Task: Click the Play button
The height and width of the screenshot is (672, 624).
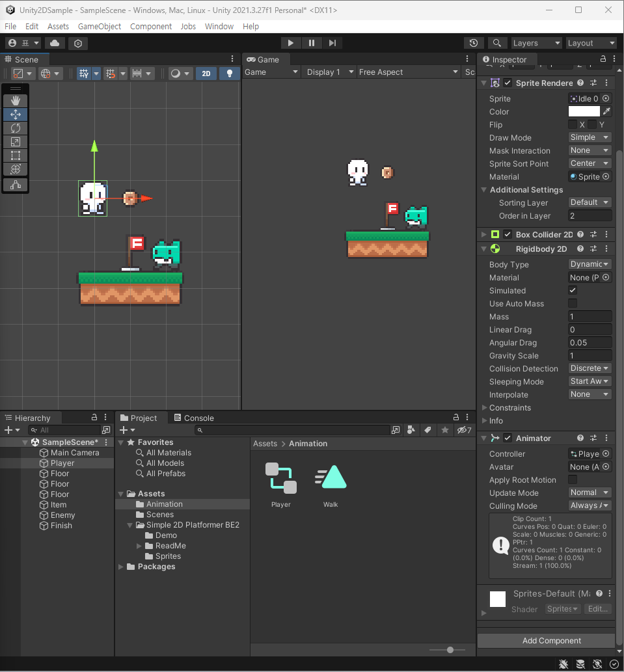Action: click(290, 43)
